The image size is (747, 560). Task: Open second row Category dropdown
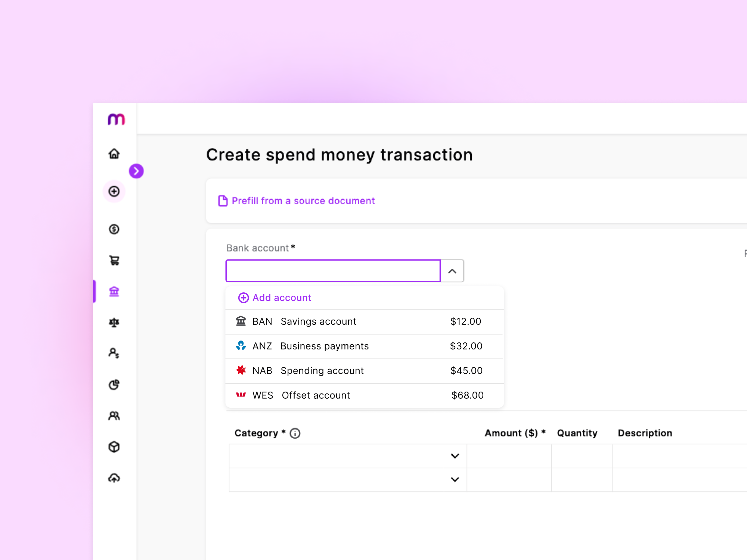455,480
